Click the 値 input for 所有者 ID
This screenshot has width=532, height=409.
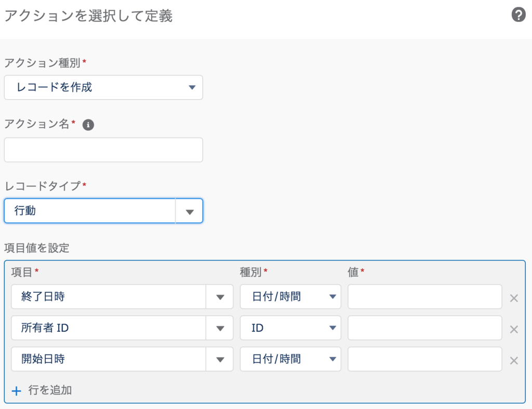pyautogui.click(x=425, y=328)
